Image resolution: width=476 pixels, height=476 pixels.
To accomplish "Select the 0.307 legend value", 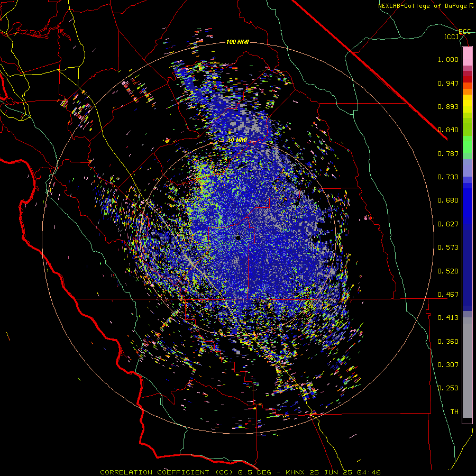I will (448, 364).
